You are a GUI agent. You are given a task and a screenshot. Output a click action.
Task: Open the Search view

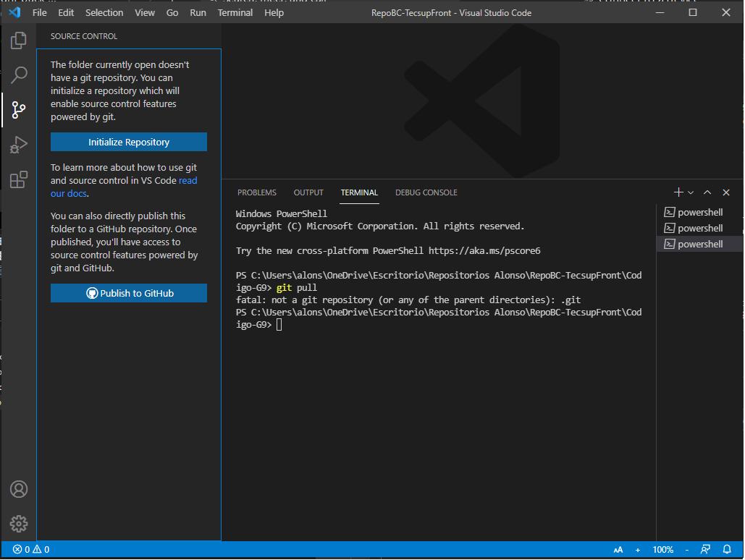(18, 75)
